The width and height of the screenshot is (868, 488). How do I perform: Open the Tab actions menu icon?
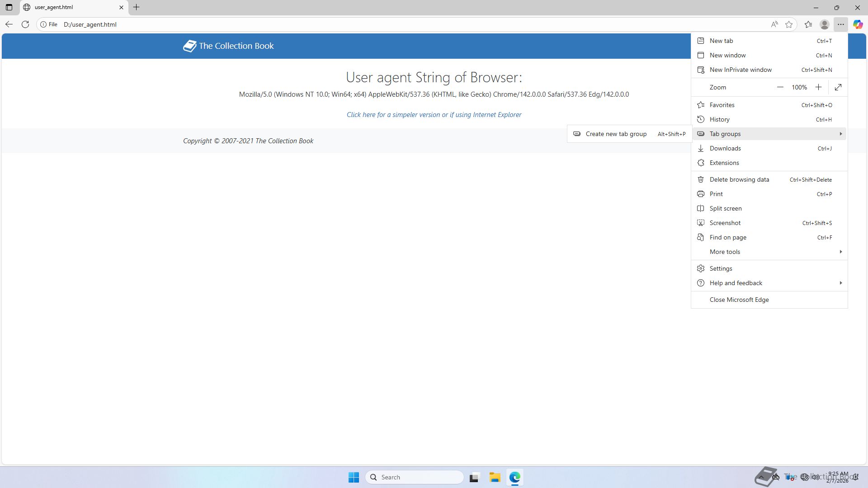click(x=9, y=7)
